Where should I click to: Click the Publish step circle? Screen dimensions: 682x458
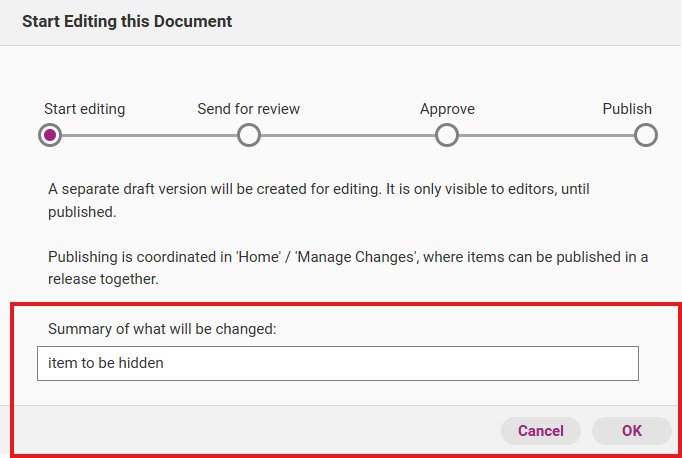coord(646,135)
